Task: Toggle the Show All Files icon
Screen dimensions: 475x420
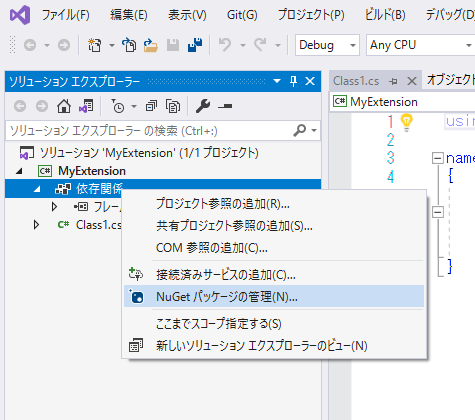Action: tap(173, 106)
